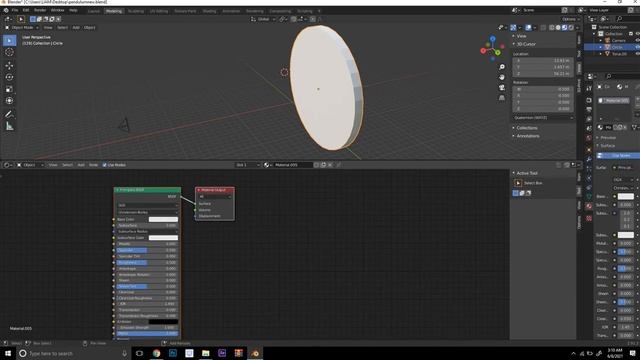This screenshot has width=640, height=360.
Task: Open the Modifiers wrench properties tab
Action: (x=589, y=159)
